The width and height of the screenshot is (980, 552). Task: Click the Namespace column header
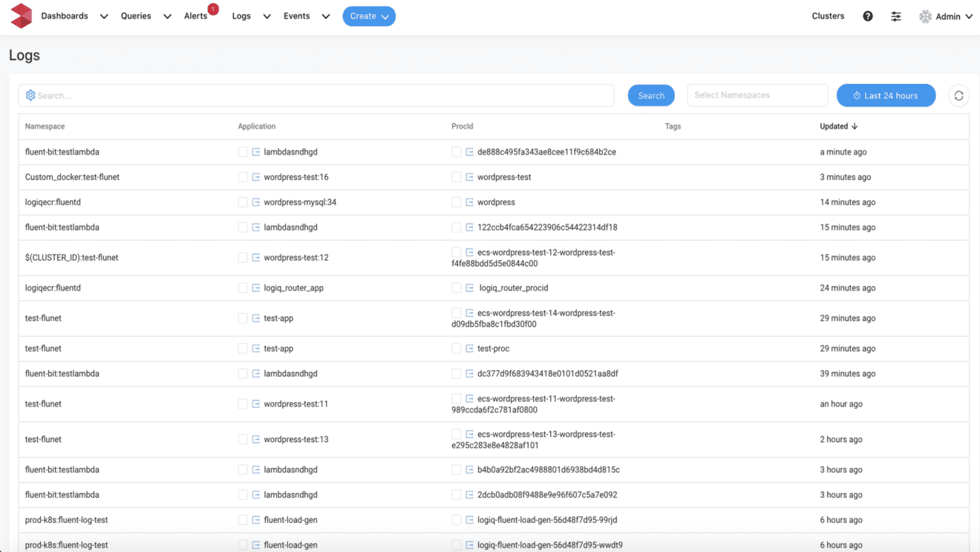pyautogui.click(x=45, y=126)
